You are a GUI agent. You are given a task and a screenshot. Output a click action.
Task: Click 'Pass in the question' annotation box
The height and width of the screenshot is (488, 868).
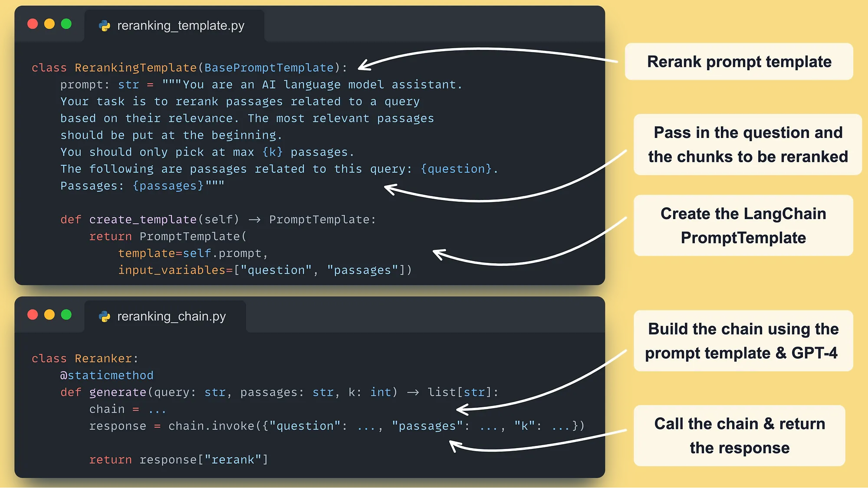pyautogui.click(x=747, y=144)
